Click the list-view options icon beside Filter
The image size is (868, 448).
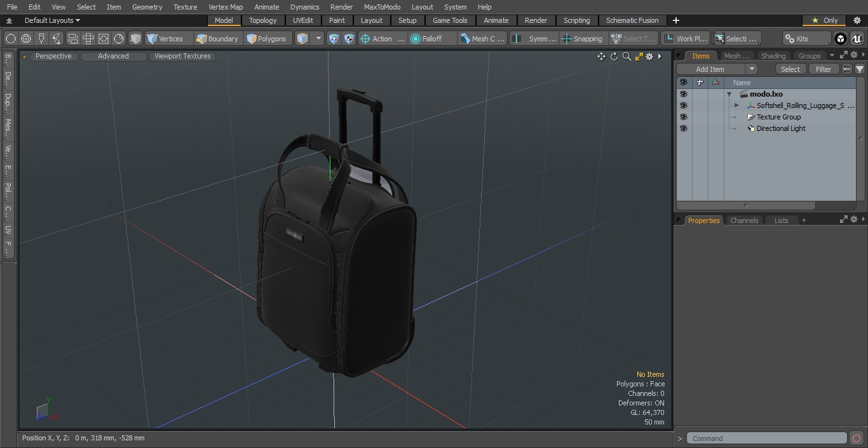(847, 69)
